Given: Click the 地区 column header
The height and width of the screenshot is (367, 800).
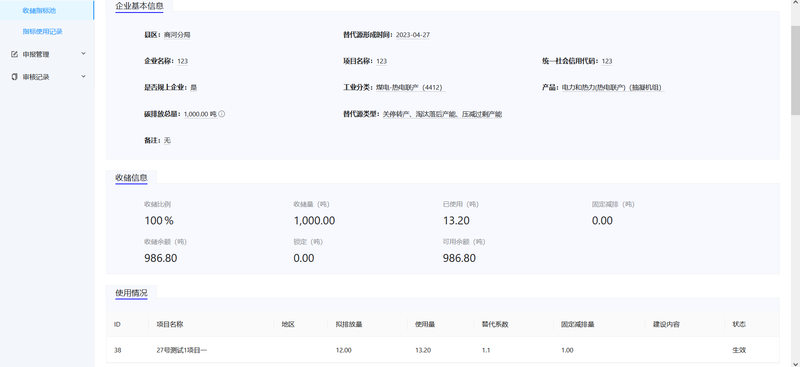Looking at the screenshot, I should [288, 325].
